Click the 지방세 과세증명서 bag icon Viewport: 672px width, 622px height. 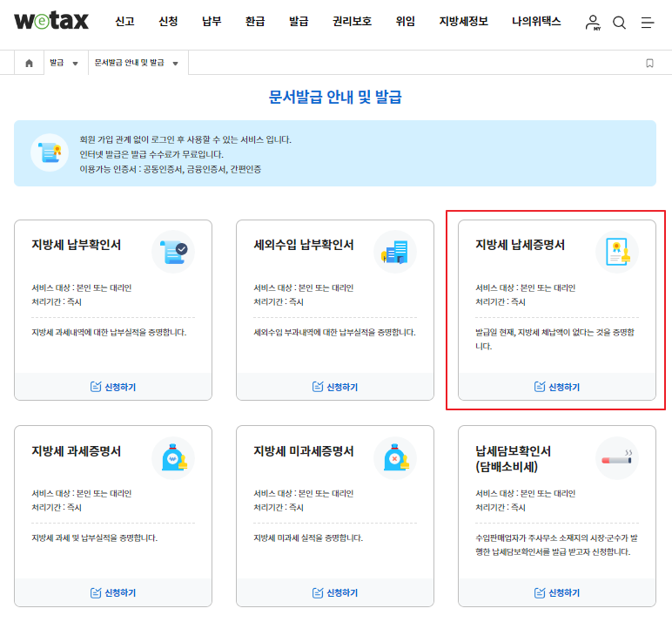(x=173, y=457)
